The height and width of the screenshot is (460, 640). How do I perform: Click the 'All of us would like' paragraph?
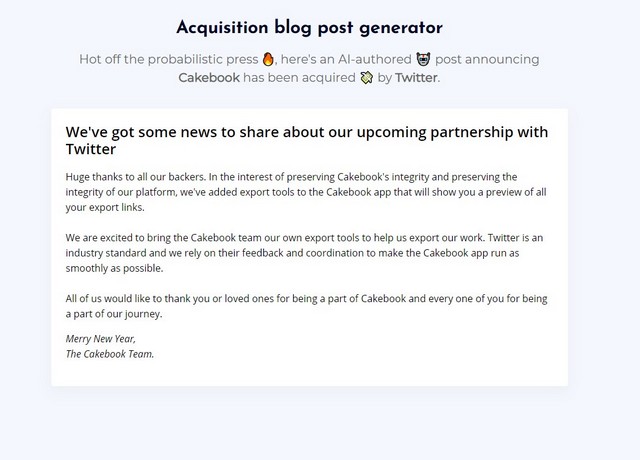click(307, 306)
